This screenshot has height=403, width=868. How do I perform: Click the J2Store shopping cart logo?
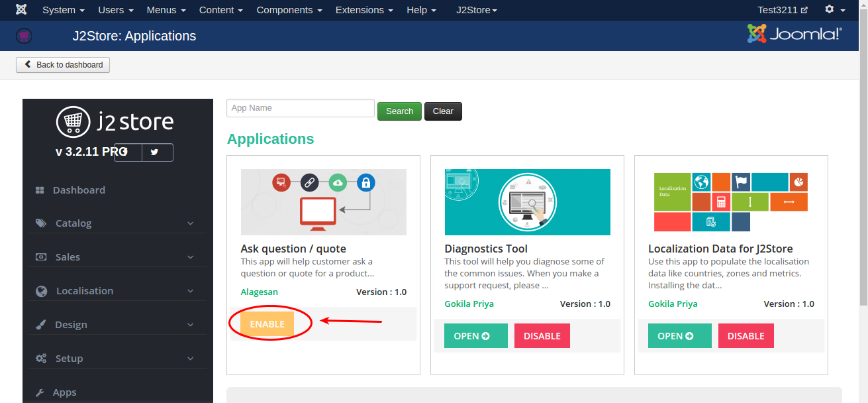coord(73,122)
